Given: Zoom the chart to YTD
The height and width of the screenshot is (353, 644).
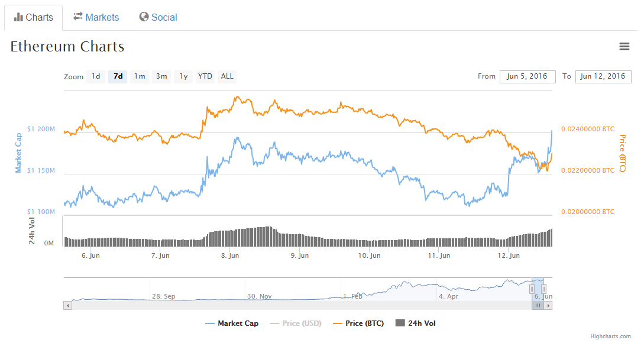Looking at the screenshot, I should [x=205, y=76].
